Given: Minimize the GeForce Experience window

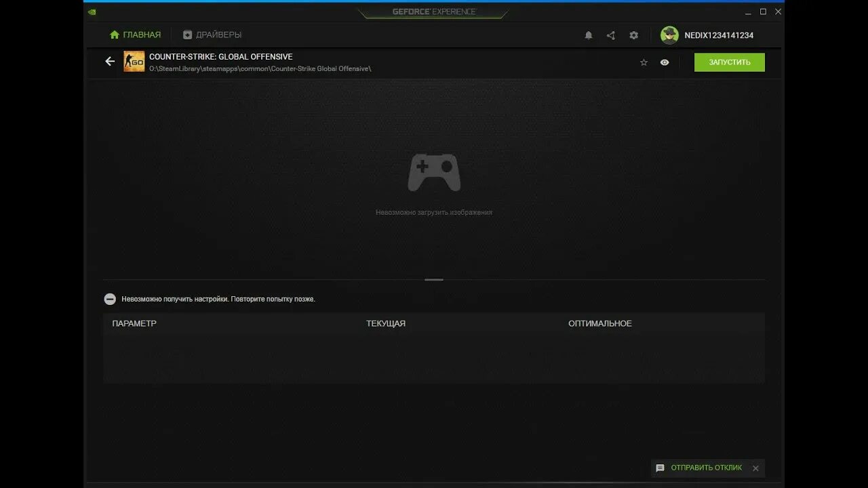Looking at the screenshot, I should point(749,12).
